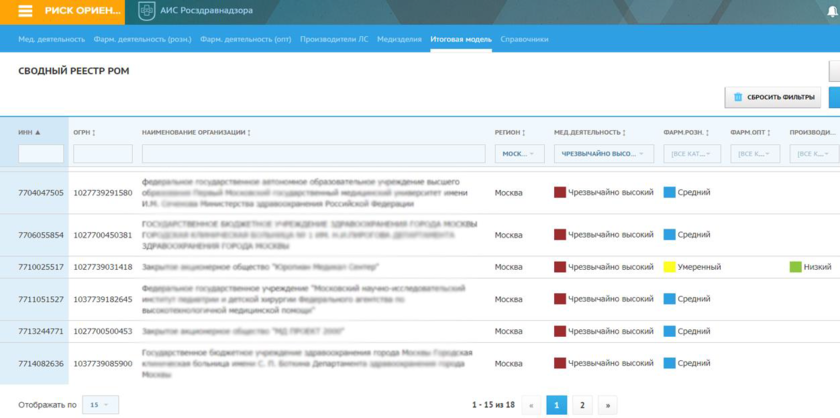
Task: Open the hamburger menu icon
Action: (25, 11)
